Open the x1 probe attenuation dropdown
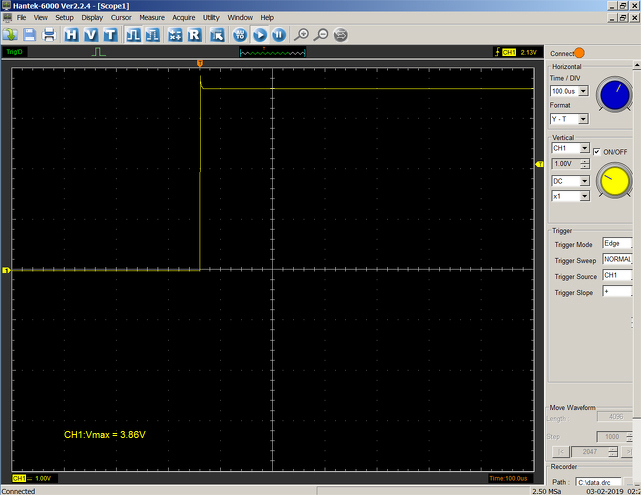 [x=585, y=196]
